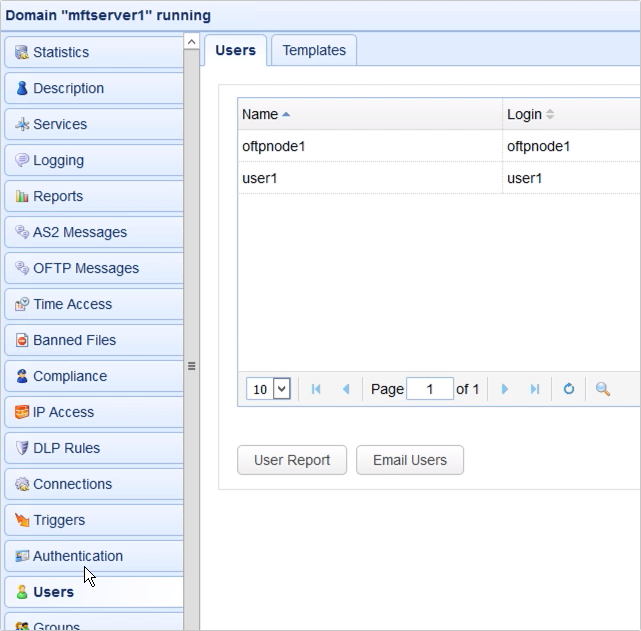Go to next page arrow icon

(x=505, y=389)
